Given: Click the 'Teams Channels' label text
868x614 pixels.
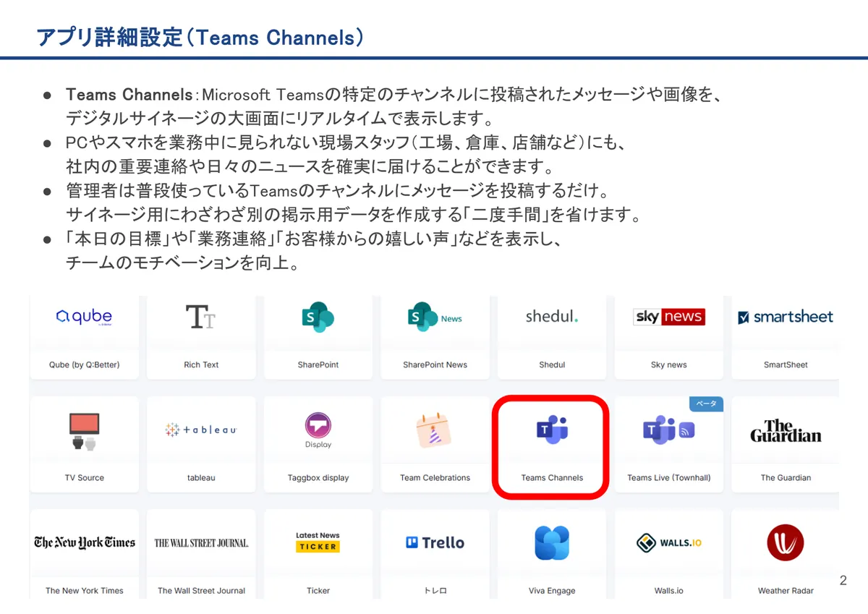Looking at the screenshot, I should click(552, 477).
